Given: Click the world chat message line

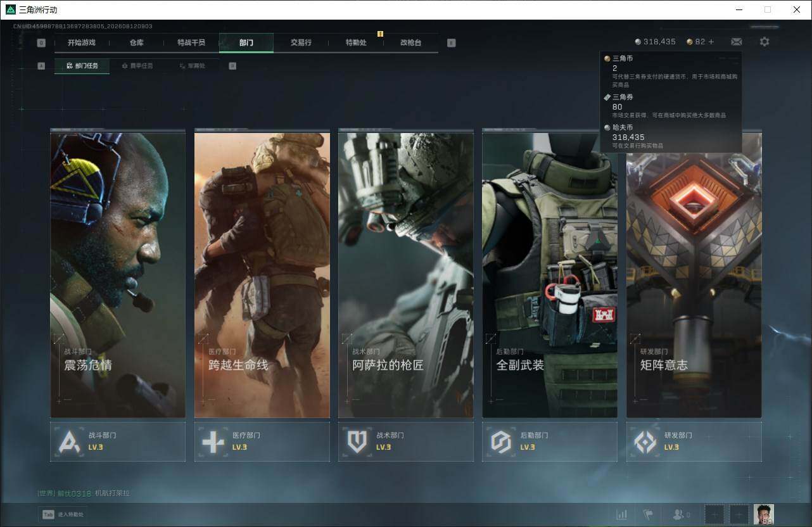Looking at the screenshot, I should (x=84, y=493).
